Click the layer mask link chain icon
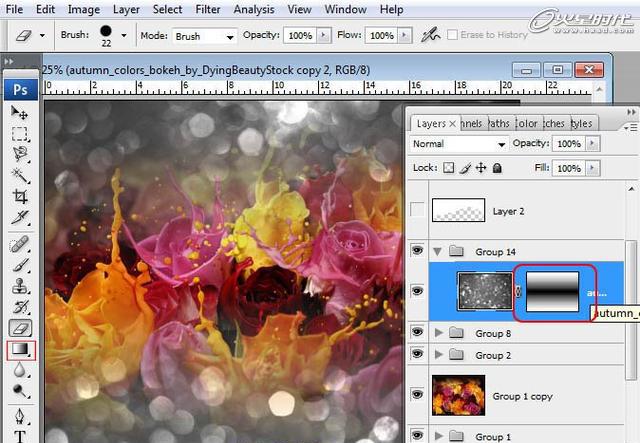This screenshot has width=640, height=443. click(518, 292)
